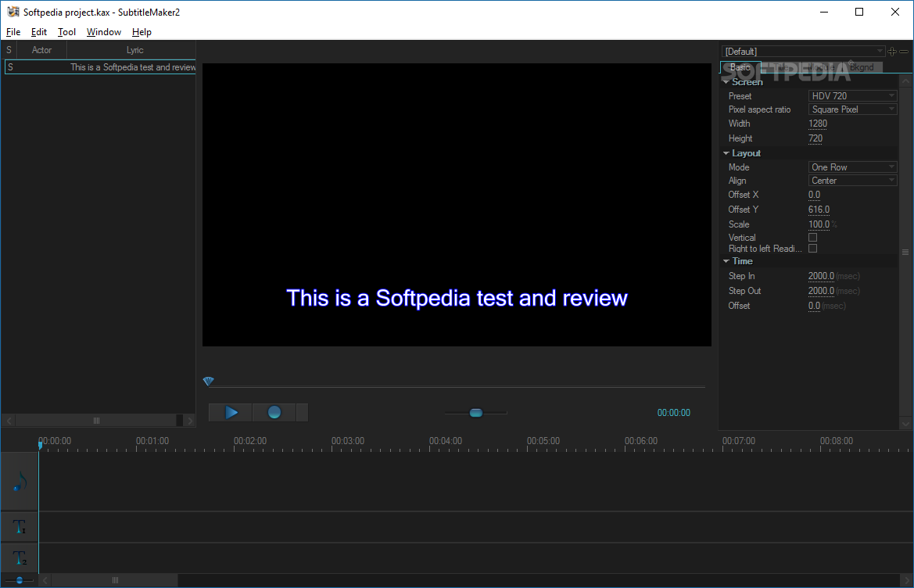
Task: Click the lyric list right scroll arrow
Action: point(189,420)
